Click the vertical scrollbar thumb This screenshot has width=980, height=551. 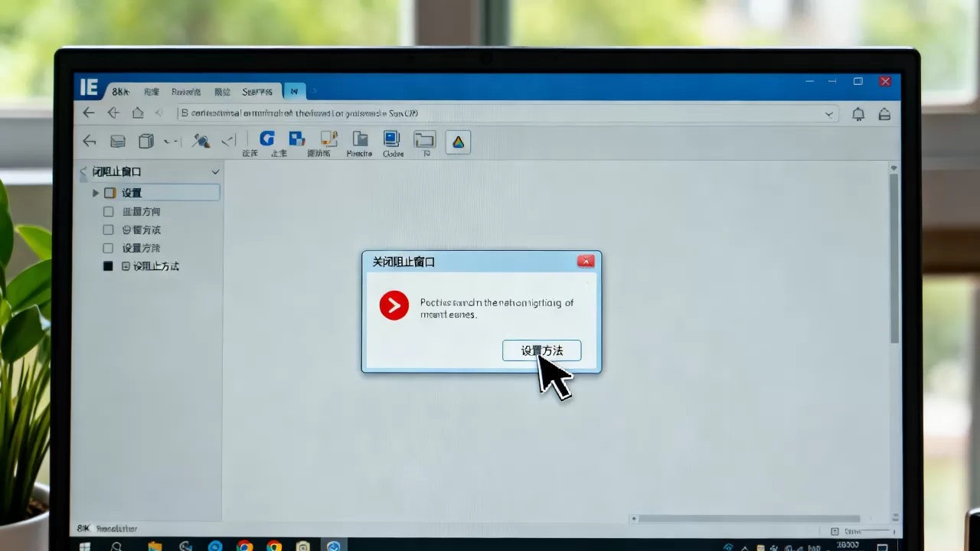point(893,259)
